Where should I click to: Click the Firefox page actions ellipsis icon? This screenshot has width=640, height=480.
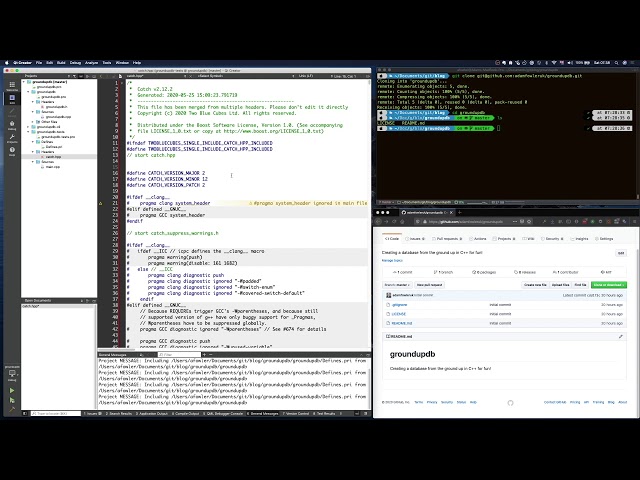tap(515, 221)
